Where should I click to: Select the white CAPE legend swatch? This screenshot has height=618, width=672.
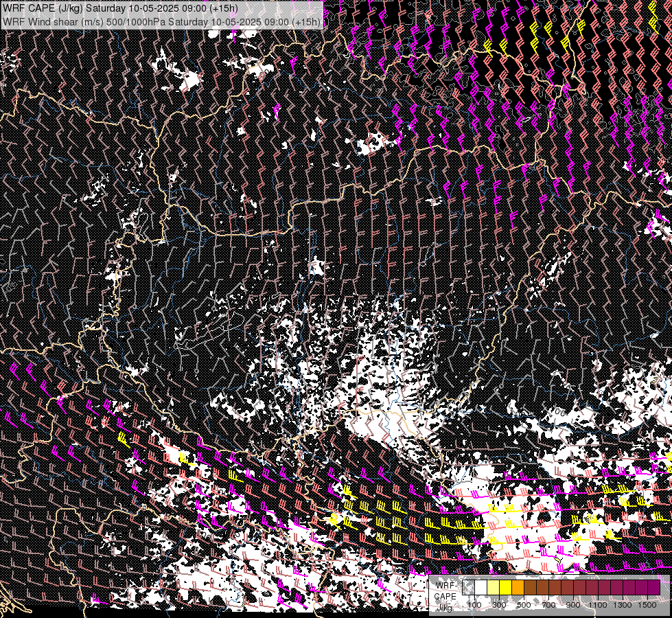pyautogui.click(x=481, y=588)
